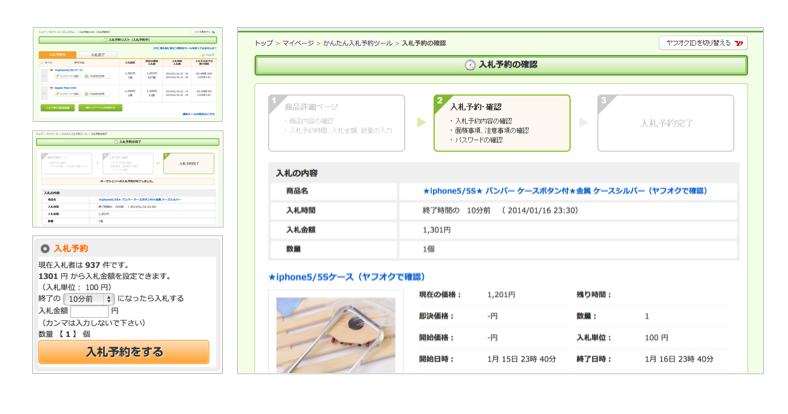788x414 pixels.
Task: Click the orange 入札予約をする button
Action: point(124,352)
